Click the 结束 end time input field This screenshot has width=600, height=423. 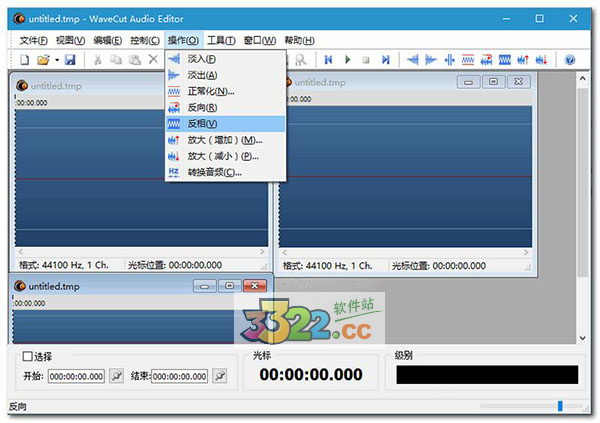click(179, 376)
